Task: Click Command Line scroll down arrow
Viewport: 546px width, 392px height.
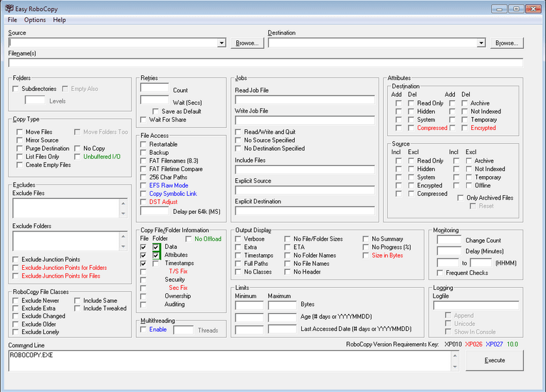Action: coord(455,367)
